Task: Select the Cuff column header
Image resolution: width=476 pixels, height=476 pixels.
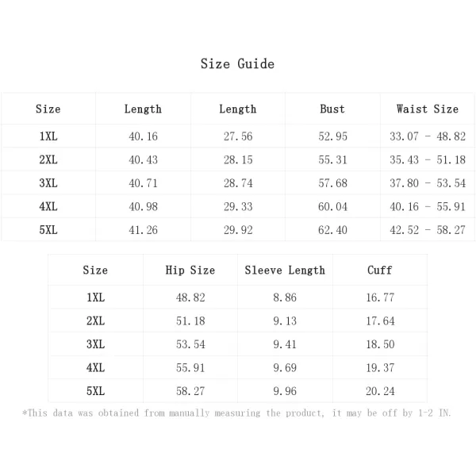Action: (x=380, y=271)
